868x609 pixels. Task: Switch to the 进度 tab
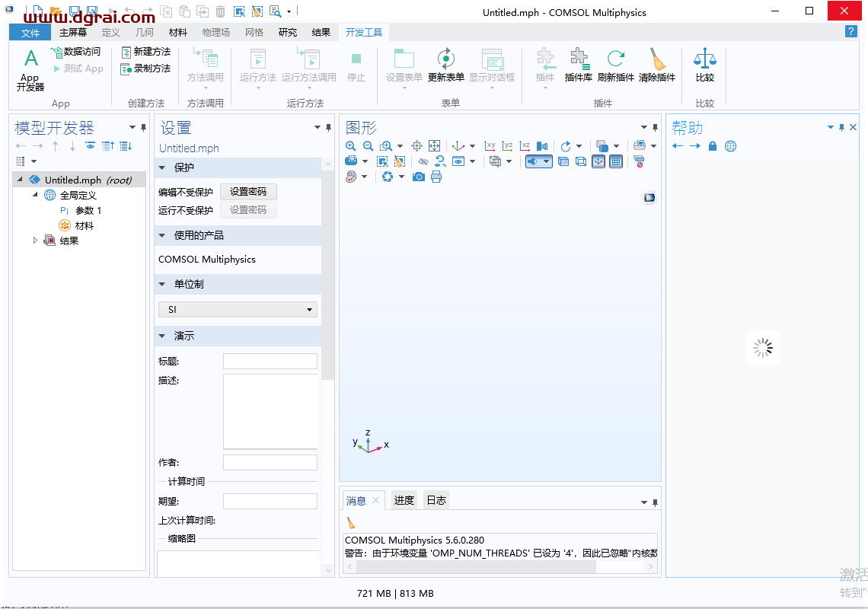[404, 500]
